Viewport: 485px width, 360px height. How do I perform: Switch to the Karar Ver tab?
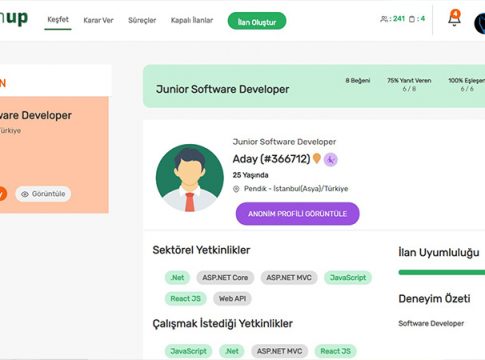click(98, 20)
